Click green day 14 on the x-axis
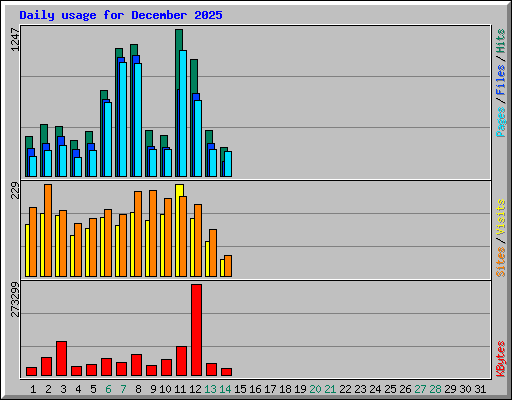 [x=225, y=389]
